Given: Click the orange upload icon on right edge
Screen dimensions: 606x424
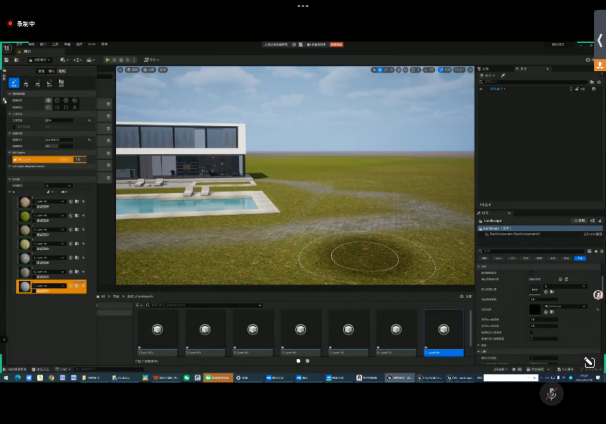Looking at the screenshot, I should click(x=599, y=65).
